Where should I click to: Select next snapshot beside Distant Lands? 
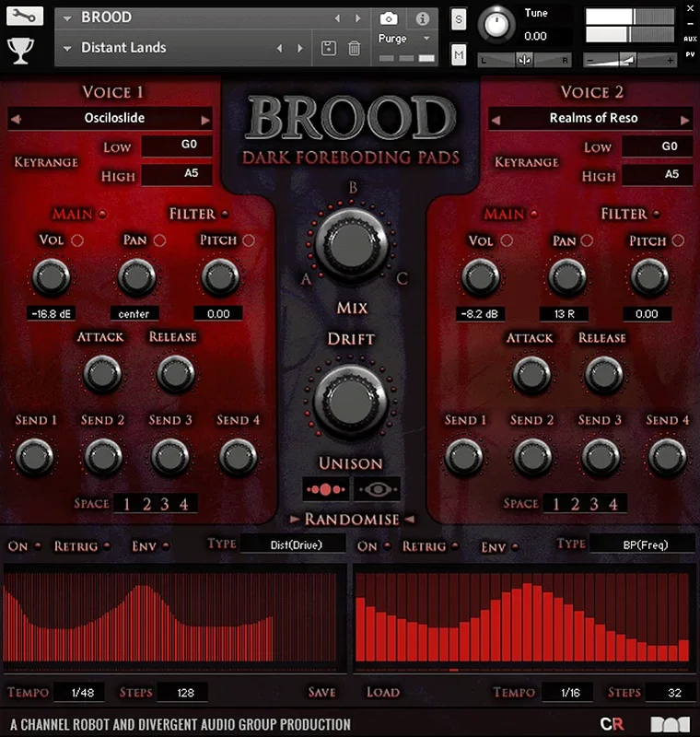[x=300, y=48]
